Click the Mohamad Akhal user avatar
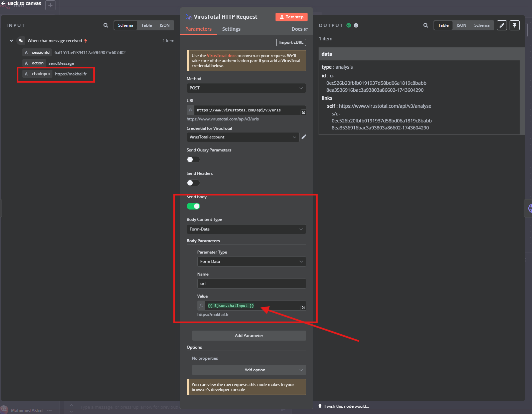The height and width of the screenshot is (414, 532). (4, 410)
